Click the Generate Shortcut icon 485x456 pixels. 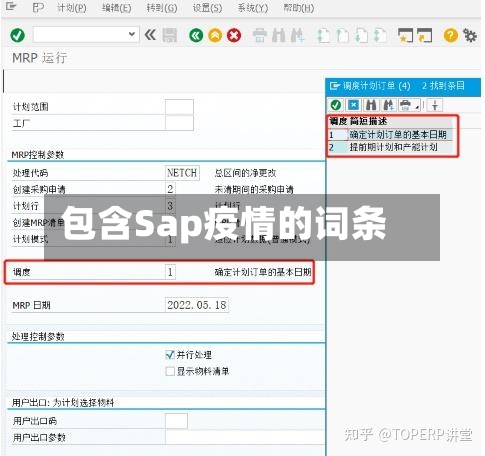[x=424, y=35]
